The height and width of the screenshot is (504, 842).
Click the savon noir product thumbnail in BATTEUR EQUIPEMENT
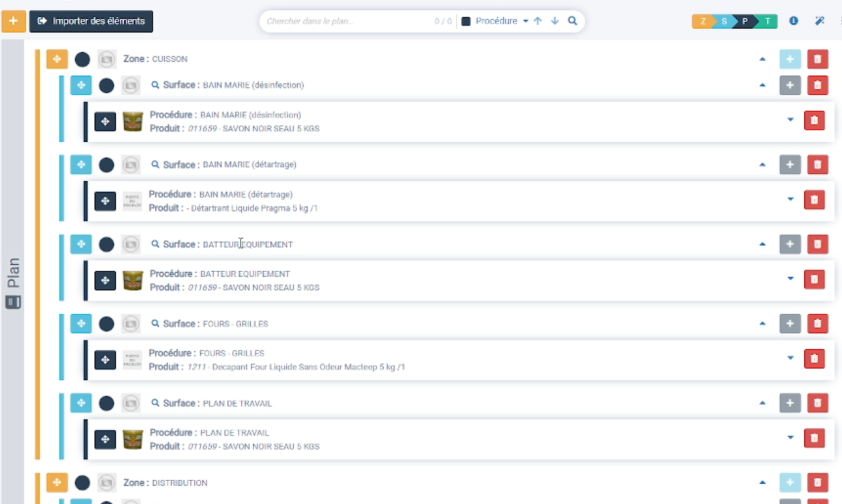point(133,281)
